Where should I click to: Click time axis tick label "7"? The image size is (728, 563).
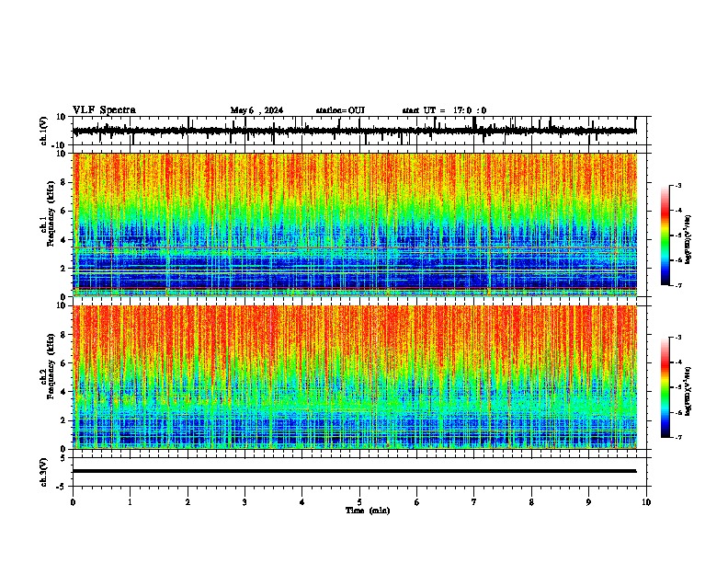[474, 502]
